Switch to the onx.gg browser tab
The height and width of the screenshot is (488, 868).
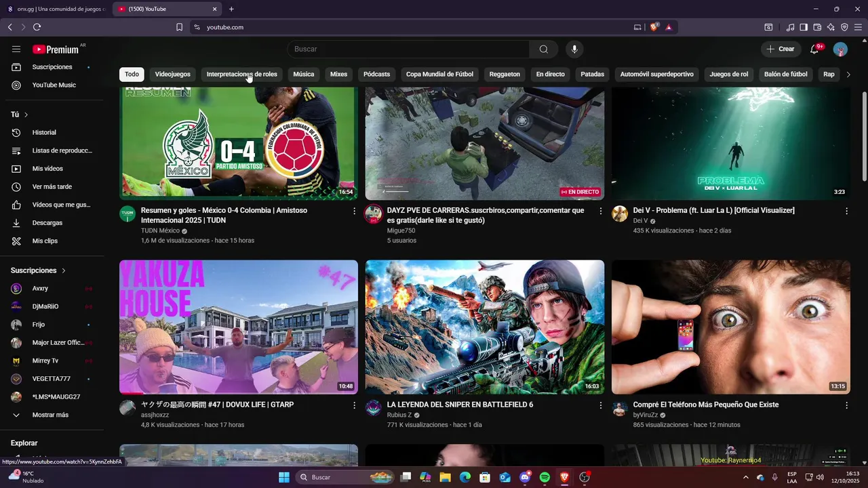56,9
